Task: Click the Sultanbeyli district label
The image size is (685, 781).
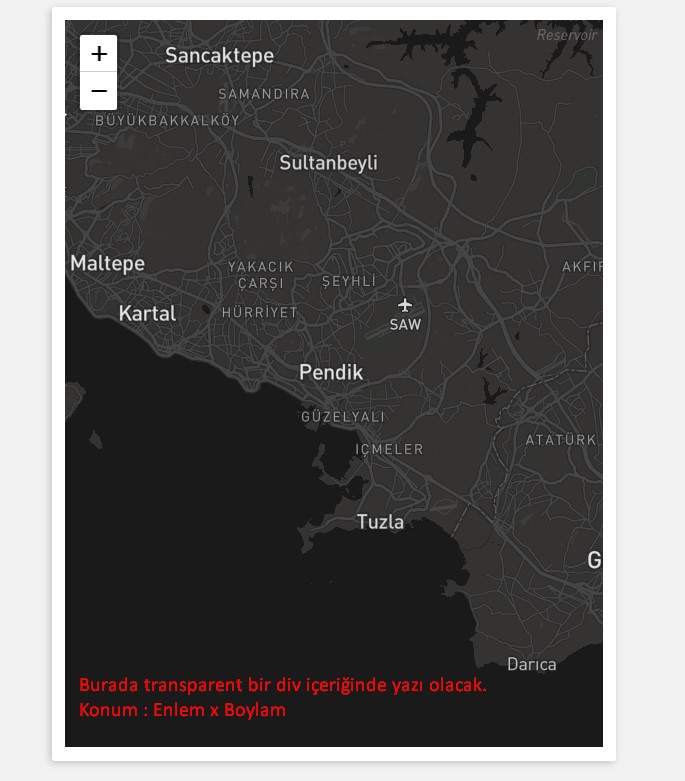Action: tap(328, 163)
